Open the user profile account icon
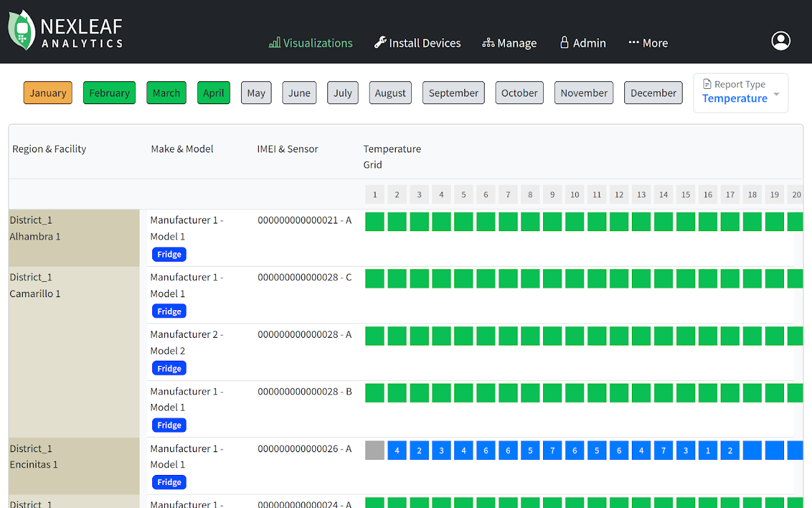This screenshot has height=508, width=812. coord(780,41)
